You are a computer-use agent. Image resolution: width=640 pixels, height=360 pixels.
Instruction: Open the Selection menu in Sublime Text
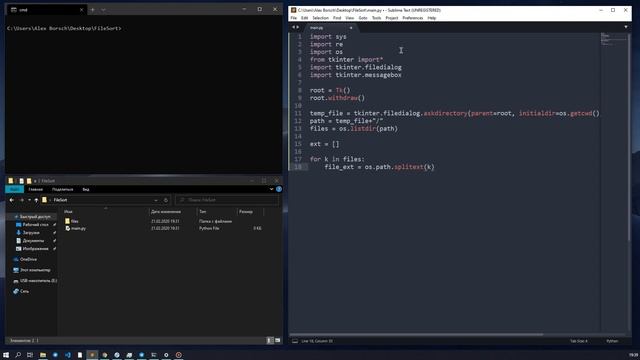point(320,18)
